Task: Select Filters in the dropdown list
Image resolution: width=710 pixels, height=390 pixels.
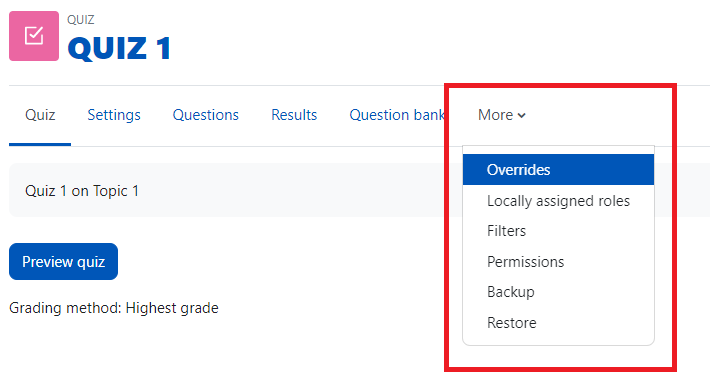Action: (558, 231)
